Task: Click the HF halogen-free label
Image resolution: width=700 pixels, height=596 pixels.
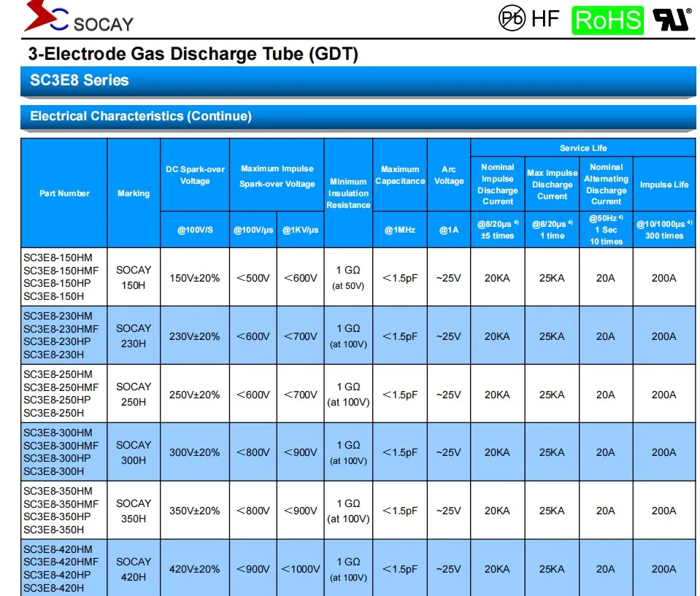Action: coord(545,19)
